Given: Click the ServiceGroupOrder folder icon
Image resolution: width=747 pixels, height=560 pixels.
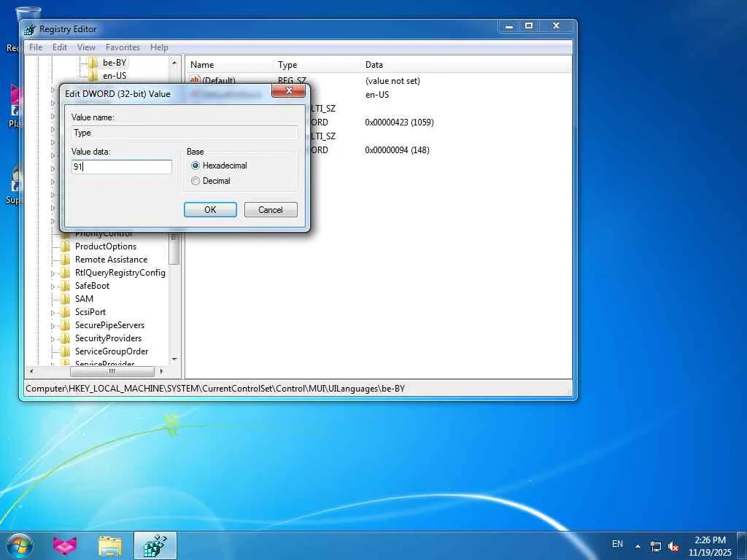Looking at the screenshot, I should [65, 351].
